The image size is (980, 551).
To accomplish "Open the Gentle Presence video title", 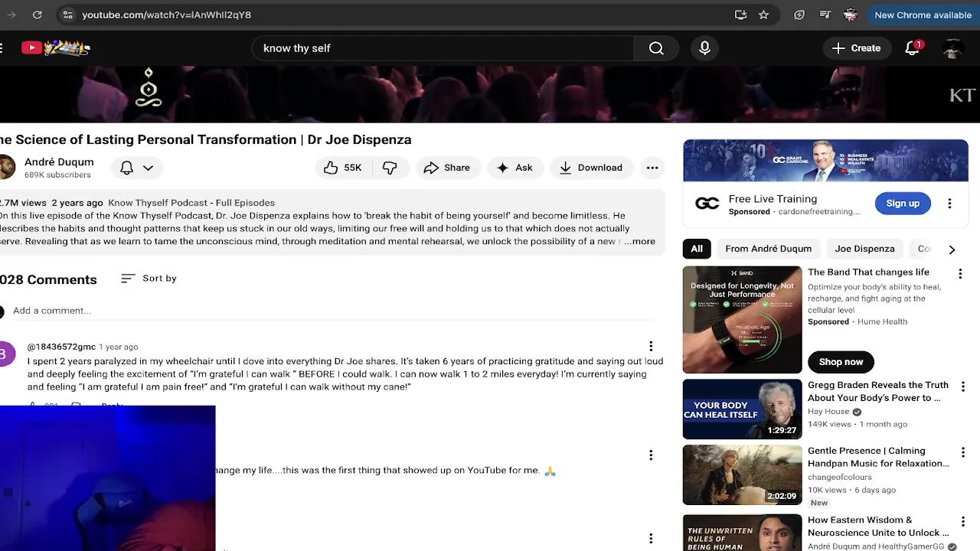I will tap(878, 457).
